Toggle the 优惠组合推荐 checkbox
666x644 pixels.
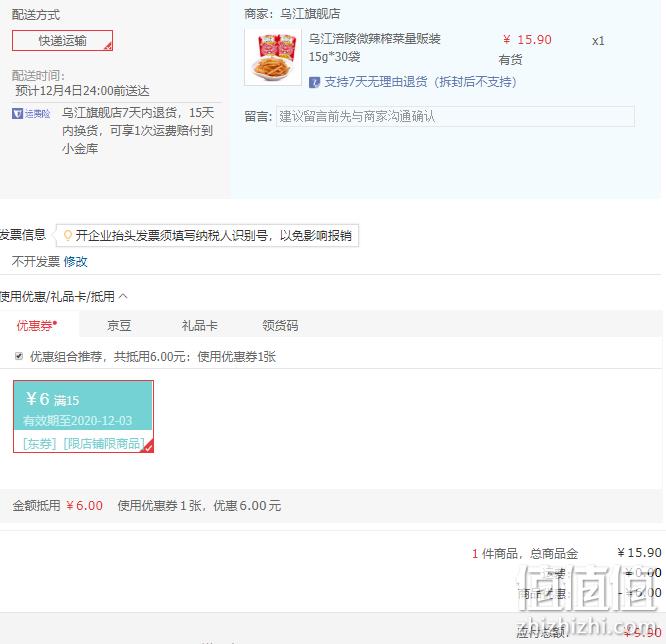19,356
